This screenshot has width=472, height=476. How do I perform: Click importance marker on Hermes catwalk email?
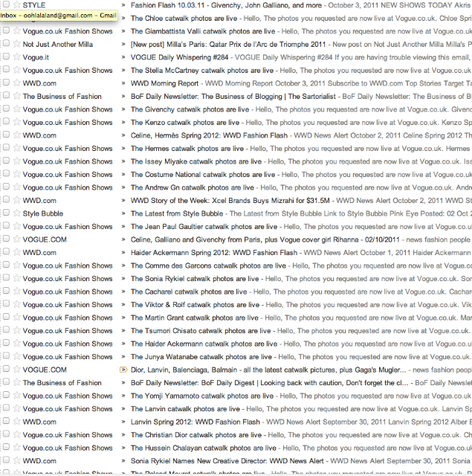pyautogui.click(x=123, y=149)
